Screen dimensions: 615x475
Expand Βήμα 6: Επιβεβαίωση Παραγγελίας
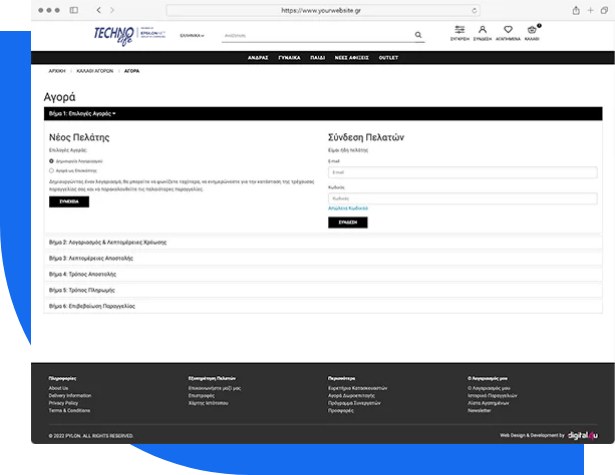click(x=323, y=306)
